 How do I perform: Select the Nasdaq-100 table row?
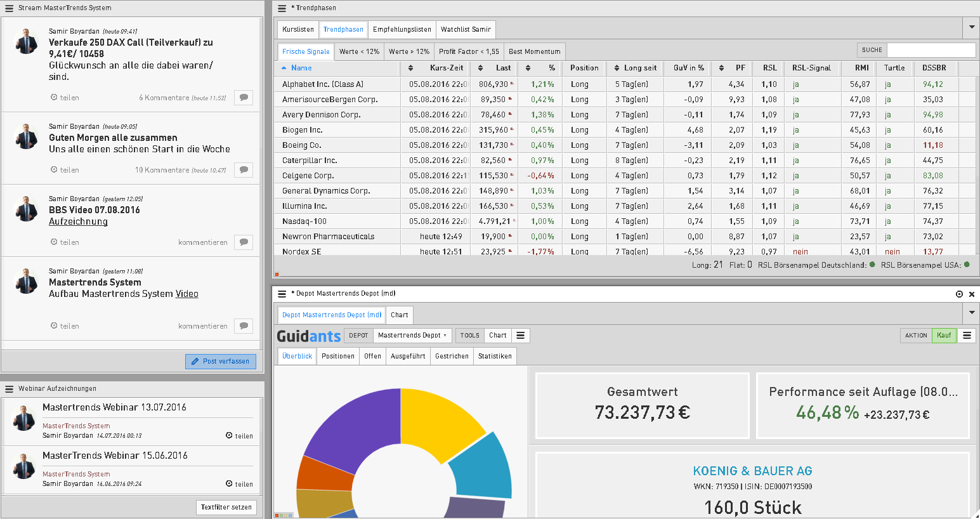625,221
